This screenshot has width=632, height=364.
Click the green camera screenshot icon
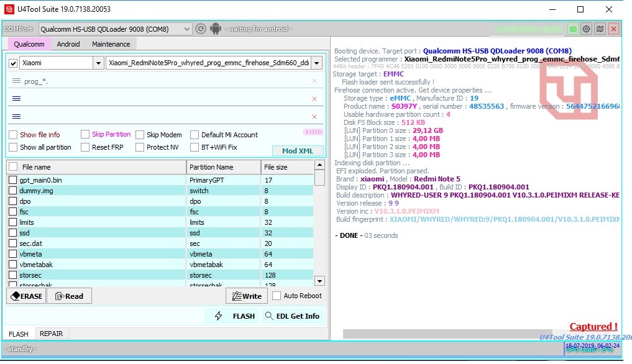[x=573, y=29]
